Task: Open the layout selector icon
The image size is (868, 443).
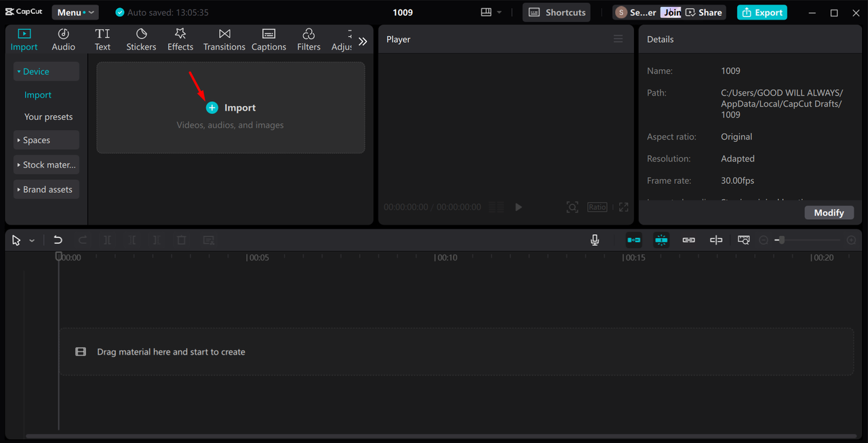Action: pyautogui.click(x=486, y=12)
